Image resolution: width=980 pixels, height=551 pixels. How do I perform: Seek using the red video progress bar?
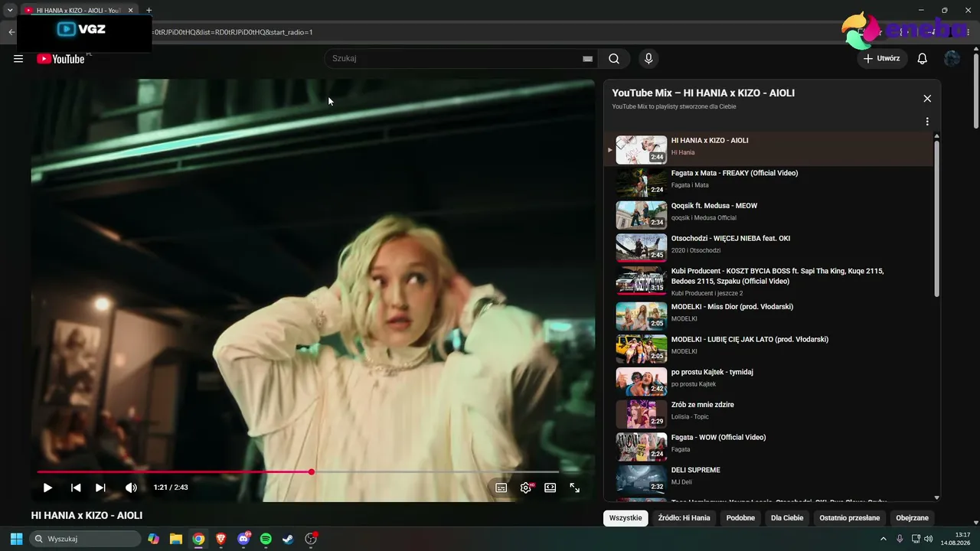click(298, 471)
